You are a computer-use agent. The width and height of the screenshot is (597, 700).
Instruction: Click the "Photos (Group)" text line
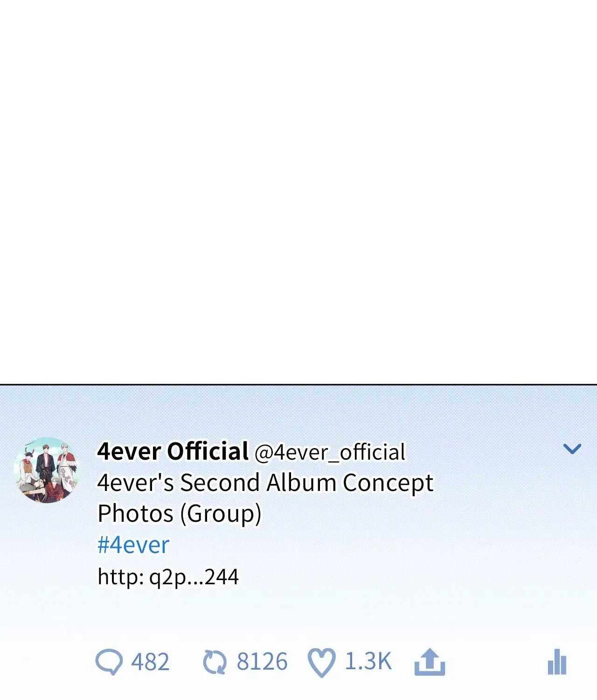click(x=179, y=514)
